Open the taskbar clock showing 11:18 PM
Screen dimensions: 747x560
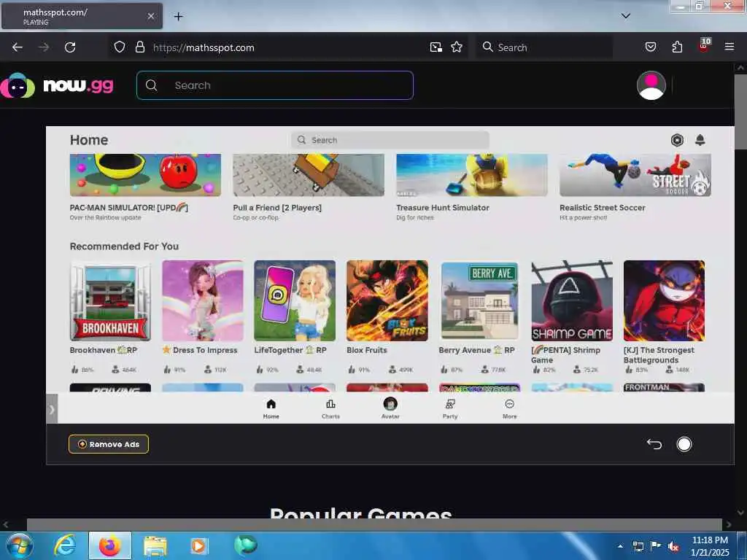(x=710, y=546)
